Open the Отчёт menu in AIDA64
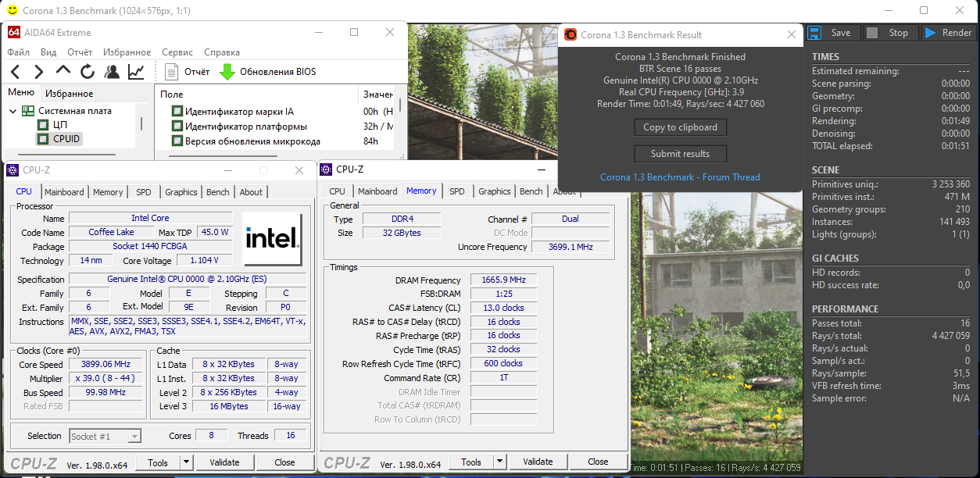This screenshot has height=478, width=980. 80,52
